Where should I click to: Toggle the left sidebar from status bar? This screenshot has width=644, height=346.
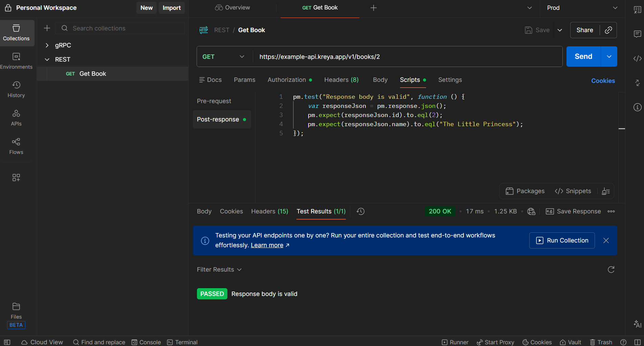click(x=7, y=342)
